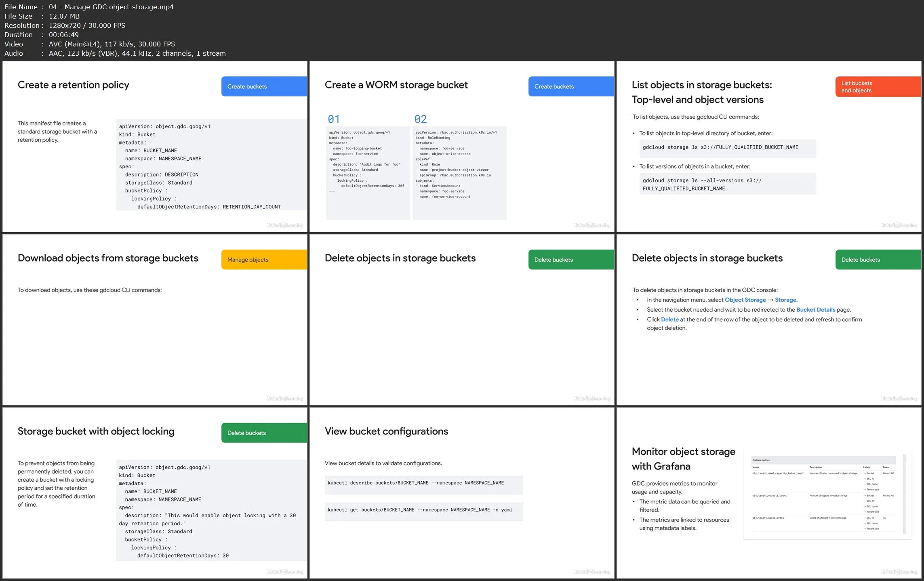Screen dimensions: 924x581
Task: Click the Storage link after the arrow
Action: coord(785,300)
